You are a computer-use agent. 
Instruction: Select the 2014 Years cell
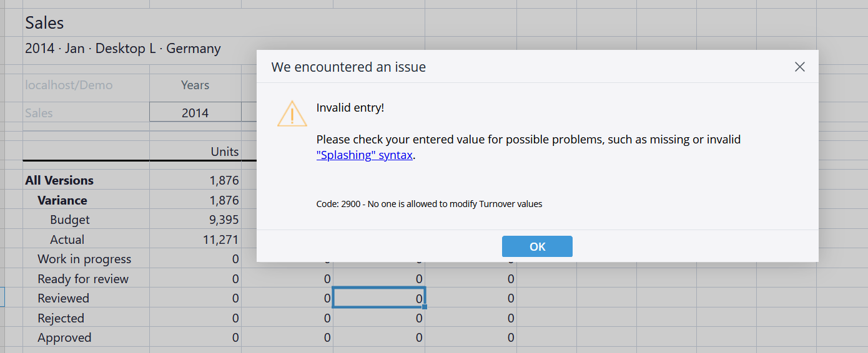(x=195, y=113)
